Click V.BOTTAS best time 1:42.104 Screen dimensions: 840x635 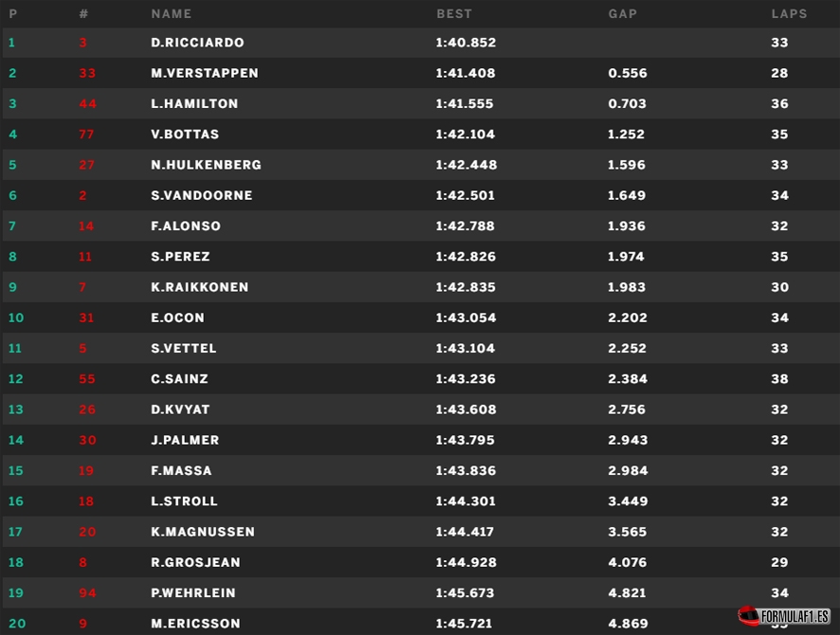[x=465, y=135]
